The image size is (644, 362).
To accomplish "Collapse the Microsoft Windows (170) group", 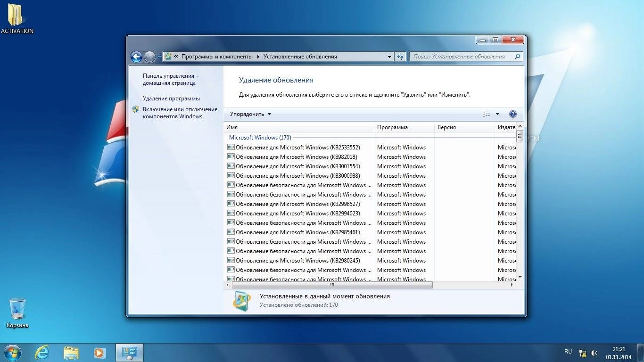I will [260, 138].
